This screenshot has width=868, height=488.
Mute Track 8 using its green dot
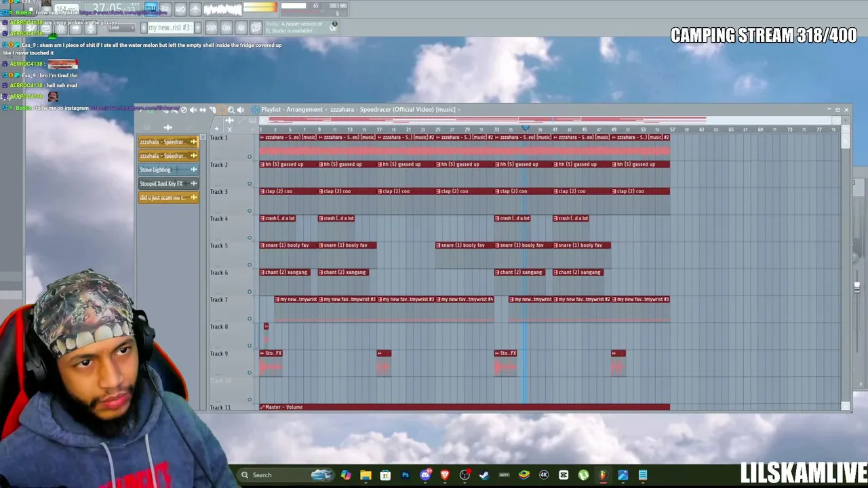coord(250,346)
